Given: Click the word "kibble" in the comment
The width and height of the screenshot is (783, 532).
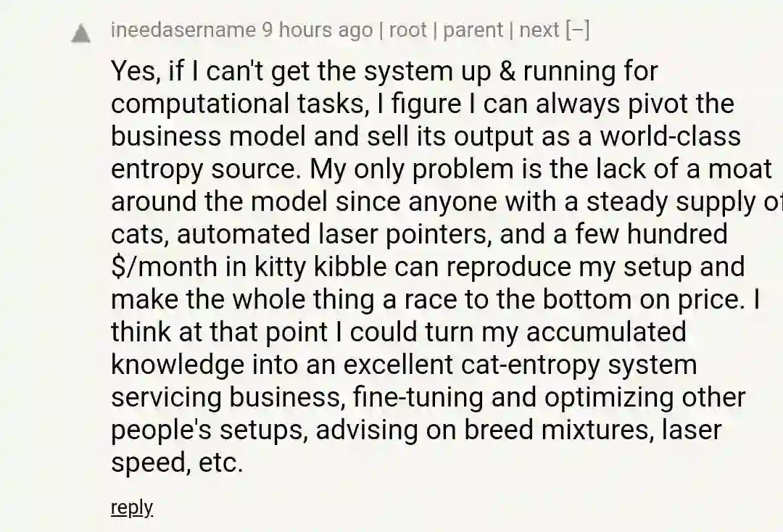Looking at the screenshot, I should [x=349, y=267].
